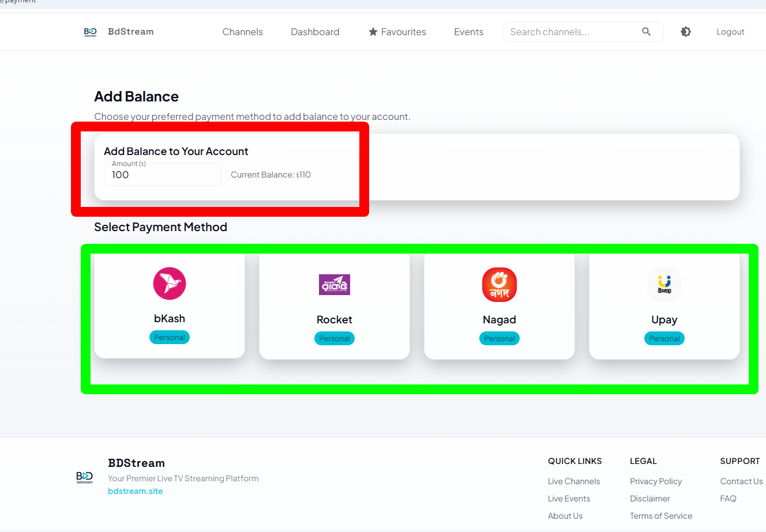This screenshot has height=532, width=766.
Task: Open the Terms of Service link
Action: click(661, 516)
